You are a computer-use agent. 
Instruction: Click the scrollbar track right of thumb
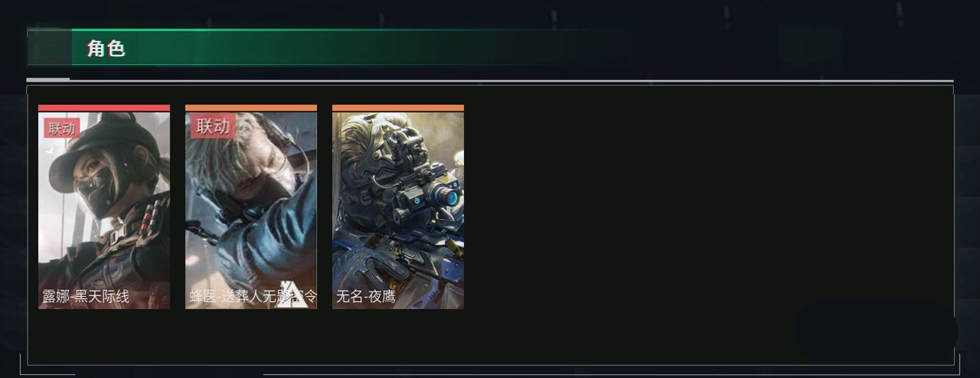point(511,80)
